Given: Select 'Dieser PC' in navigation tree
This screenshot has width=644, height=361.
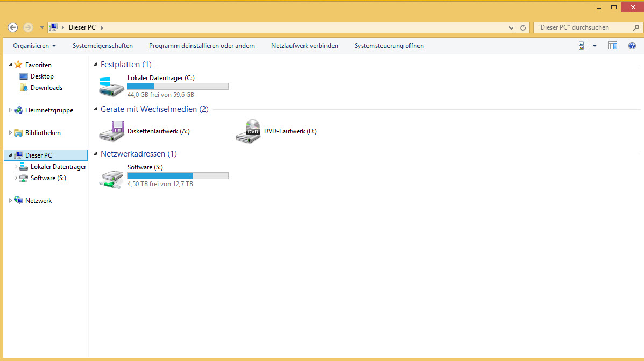Looking at the screenshot, I should 39,155.
